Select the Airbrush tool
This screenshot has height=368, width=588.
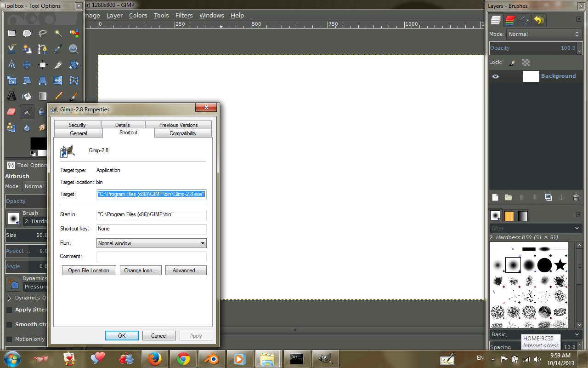coord(27,112)
